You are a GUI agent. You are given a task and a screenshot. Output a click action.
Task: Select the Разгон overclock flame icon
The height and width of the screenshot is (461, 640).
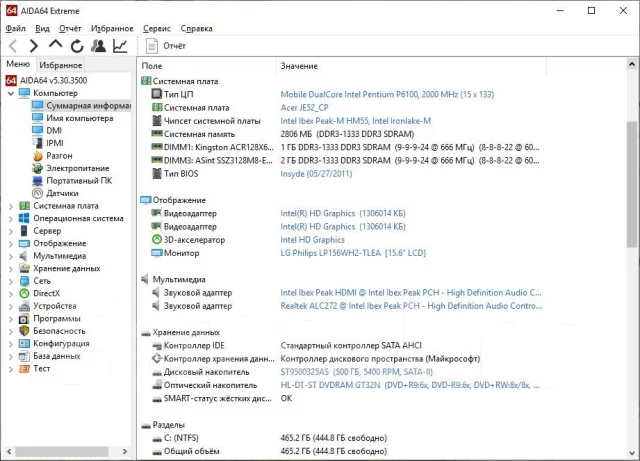38,156
